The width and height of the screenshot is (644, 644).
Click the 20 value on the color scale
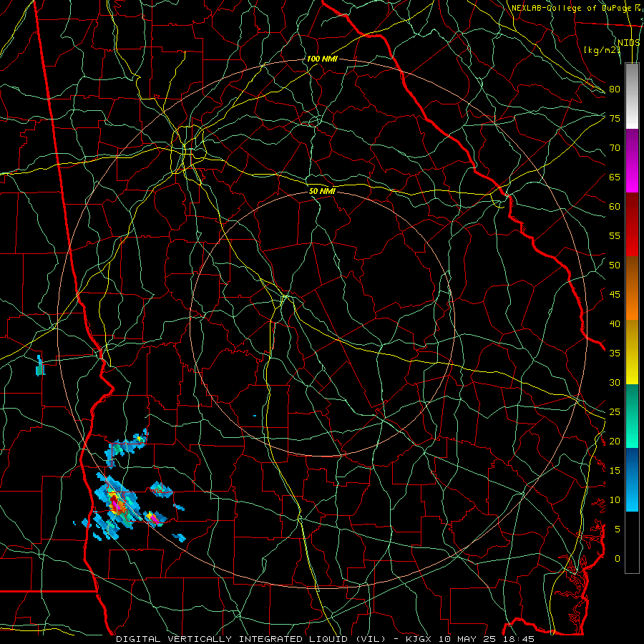click(x=615, y=441)
